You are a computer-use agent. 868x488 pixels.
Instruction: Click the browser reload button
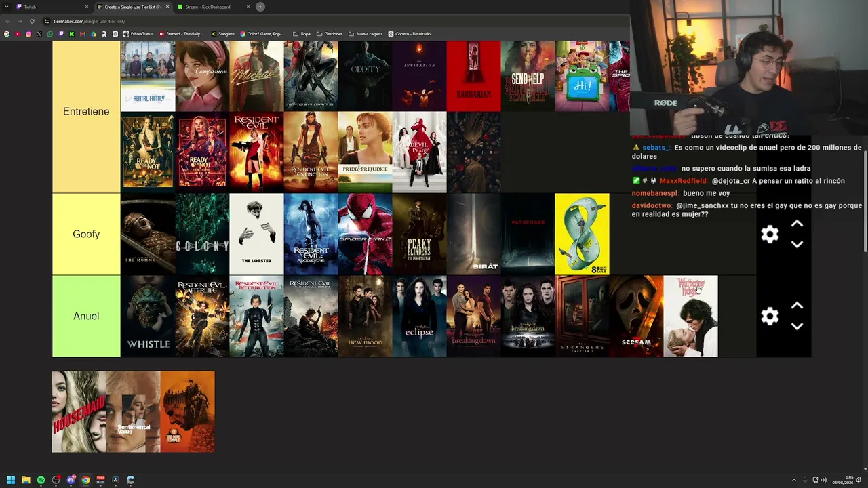32,21
